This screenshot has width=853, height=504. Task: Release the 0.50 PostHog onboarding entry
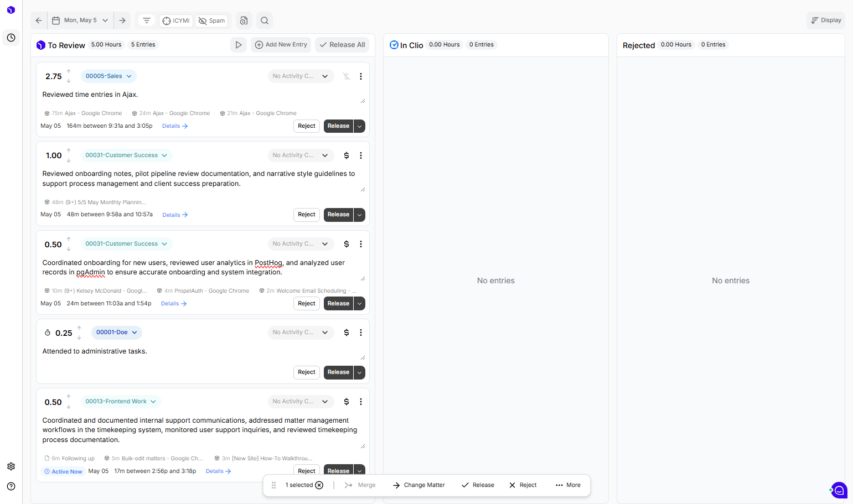(x=338, y=304)
